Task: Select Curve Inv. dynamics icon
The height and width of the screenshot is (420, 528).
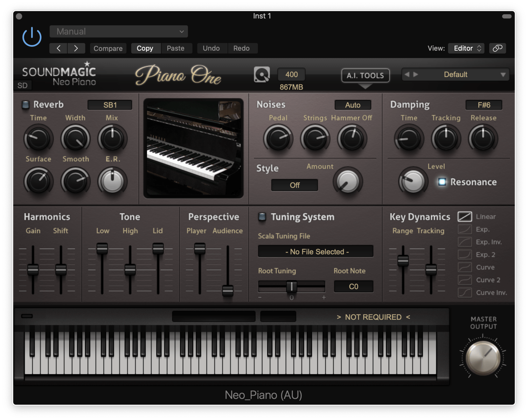Action: pos(465,292)
